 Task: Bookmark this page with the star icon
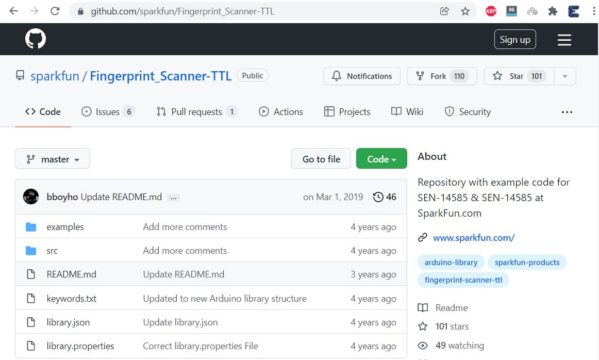coord(465,11)
